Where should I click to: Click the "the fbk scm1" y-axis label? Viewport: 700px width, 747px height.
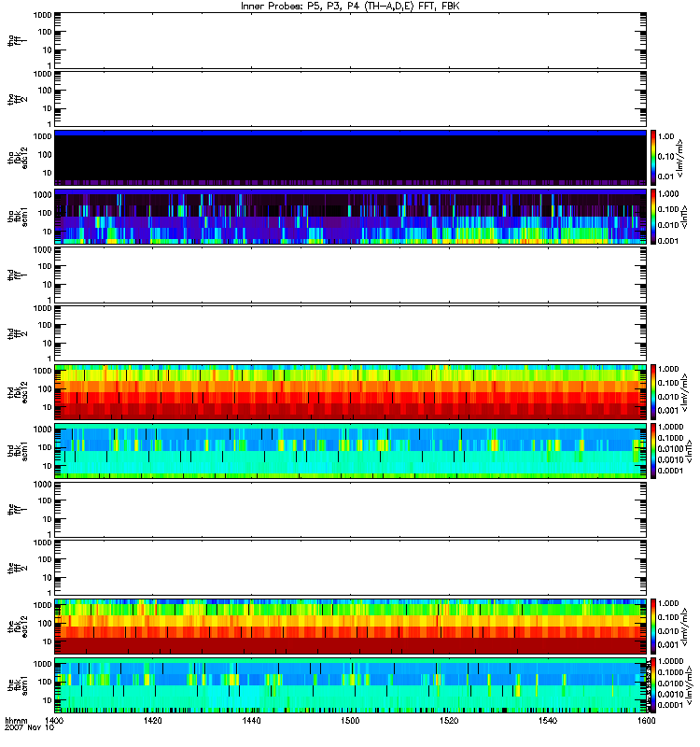tap(17, 685)
